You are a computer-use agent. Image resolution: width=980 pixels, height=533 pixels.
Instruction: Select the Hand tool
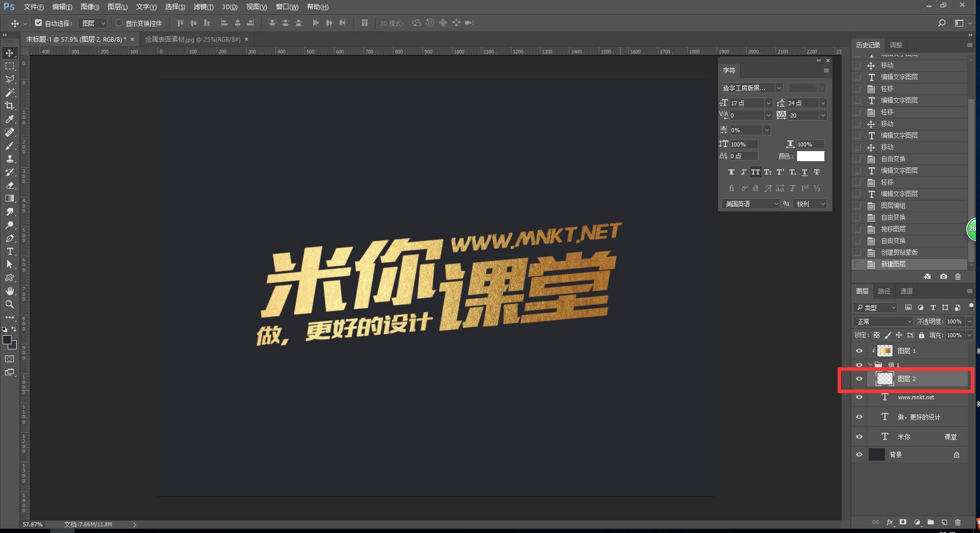(x=10, y=291)
